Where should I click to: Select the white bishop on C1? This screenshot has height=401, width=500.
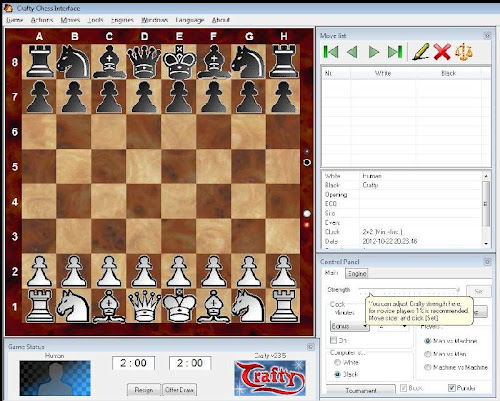[x=109, y=306]
